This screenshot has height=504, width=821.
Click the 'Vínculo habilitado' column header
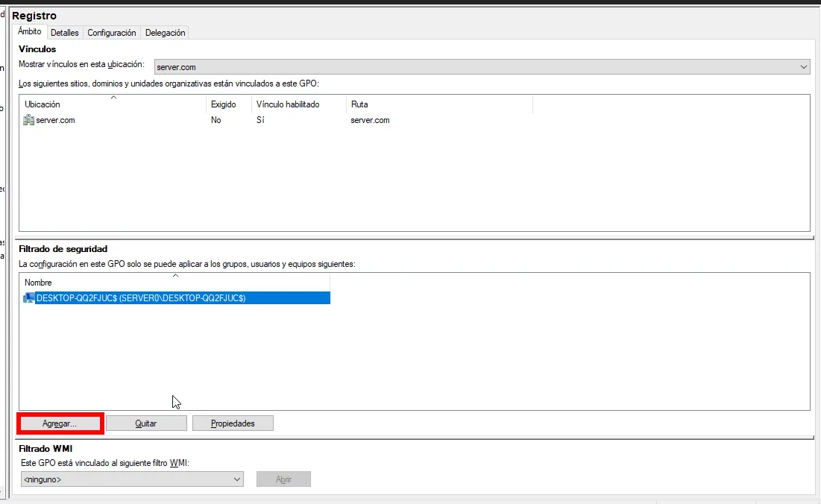coord(299,104)
